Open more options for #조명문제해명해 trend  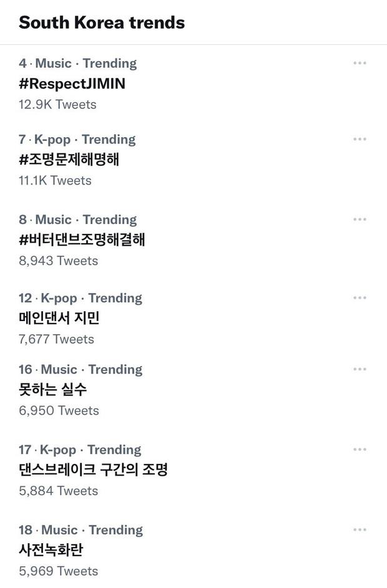click(360, 139)
